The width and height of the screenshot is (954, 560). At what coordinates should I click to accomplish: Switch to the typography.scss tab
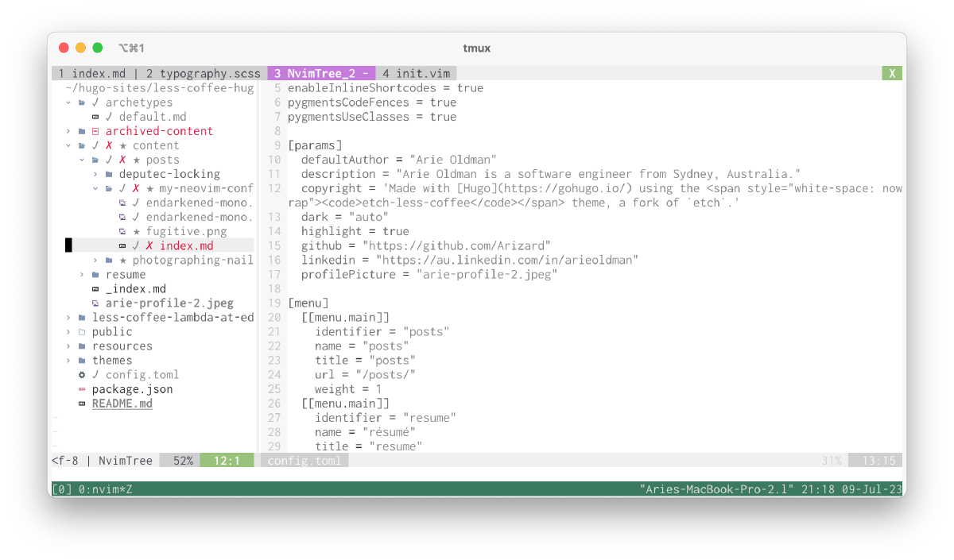204,73
